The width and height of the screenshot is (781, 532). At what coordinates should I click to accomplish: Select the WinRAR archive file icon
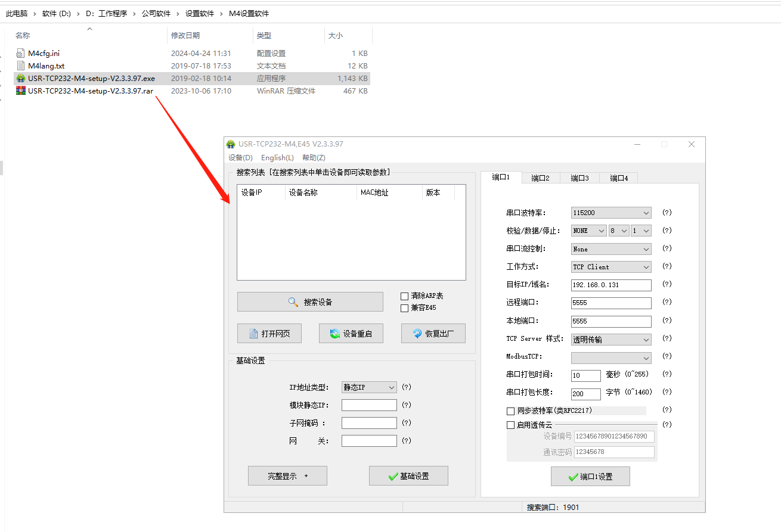(21, 91)
